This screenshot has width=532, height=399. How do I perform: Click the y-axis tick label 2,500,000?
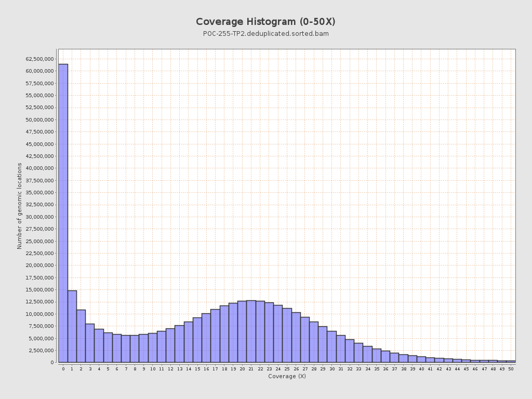tap(41, 351)
